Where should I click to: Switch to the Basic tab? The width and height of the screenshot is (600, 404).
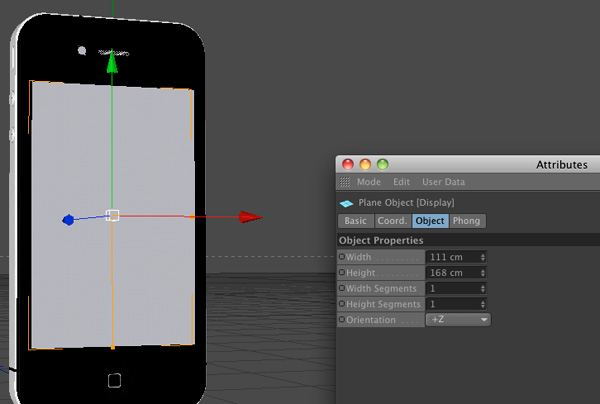(x=355, y=221)
